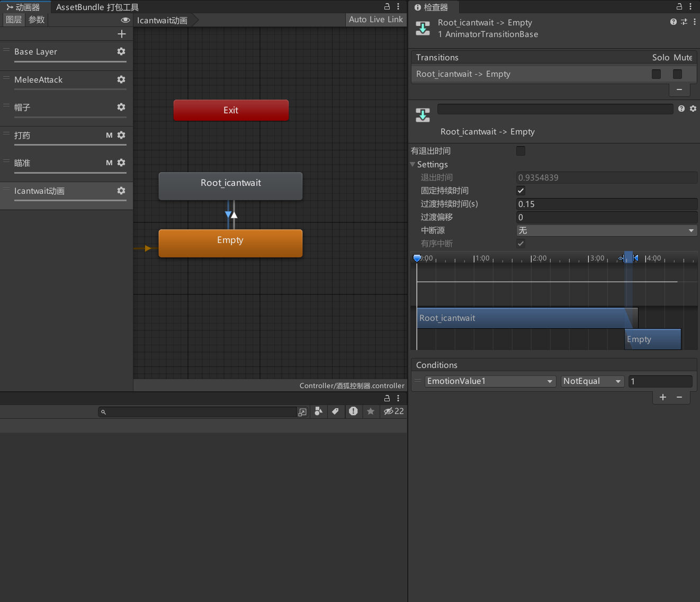Open the EmotionValue1 parameter dropdown

tap(490, 381)
